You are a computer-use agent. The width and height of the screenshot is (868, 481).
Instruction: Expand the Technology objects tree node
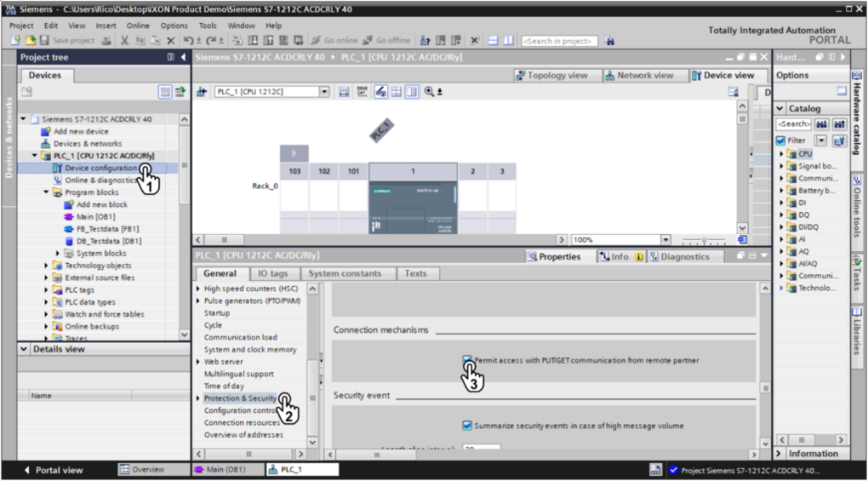tap(47, 266)
